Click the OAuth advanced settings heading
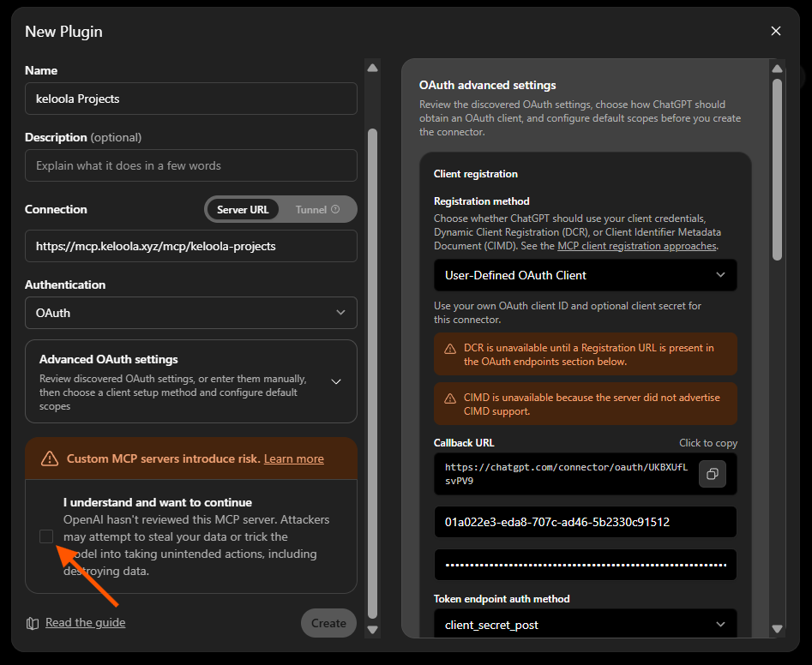 487,85
